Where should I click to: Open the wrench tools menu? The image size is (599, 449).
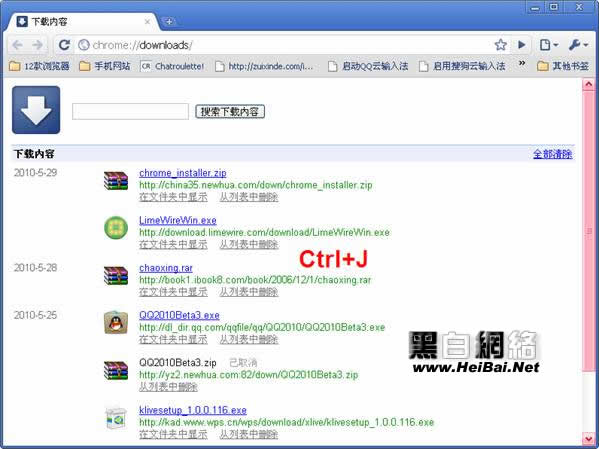[x=578, y=45]
